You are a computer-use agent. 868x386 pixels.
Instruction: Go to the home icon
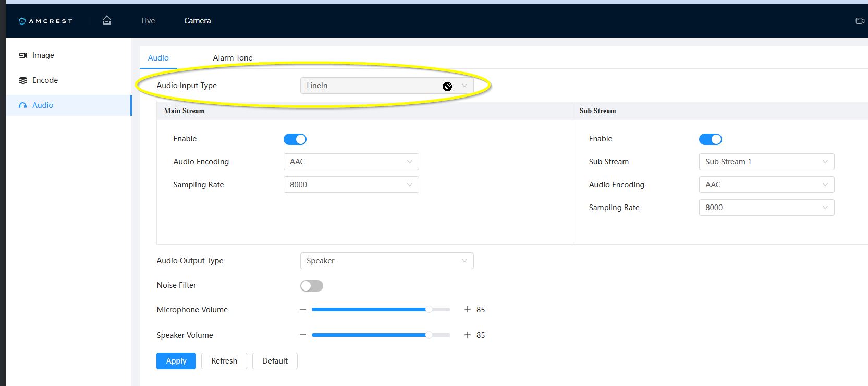pos(107,20)
